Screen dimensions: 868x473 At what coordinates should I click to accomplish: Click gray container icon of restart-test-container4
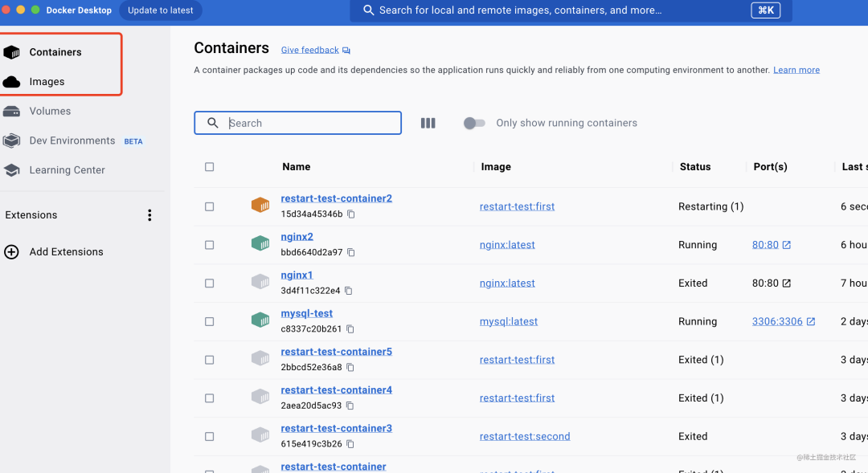pos(260,397)
